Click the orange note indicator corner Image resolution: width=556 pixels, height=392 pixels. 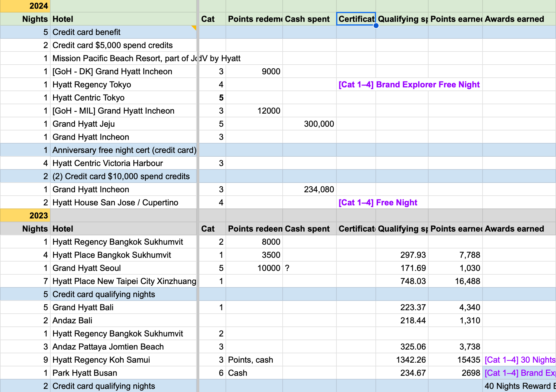pos(194,28)
